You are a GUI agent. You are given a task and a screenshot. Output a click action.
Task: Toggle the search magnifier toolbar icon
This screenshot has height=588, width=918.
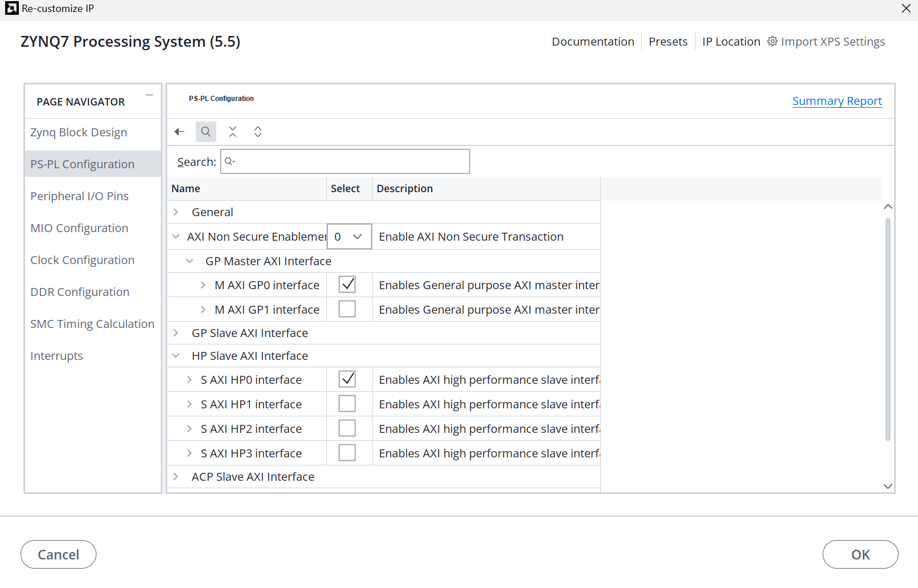(x=206, y=132)
